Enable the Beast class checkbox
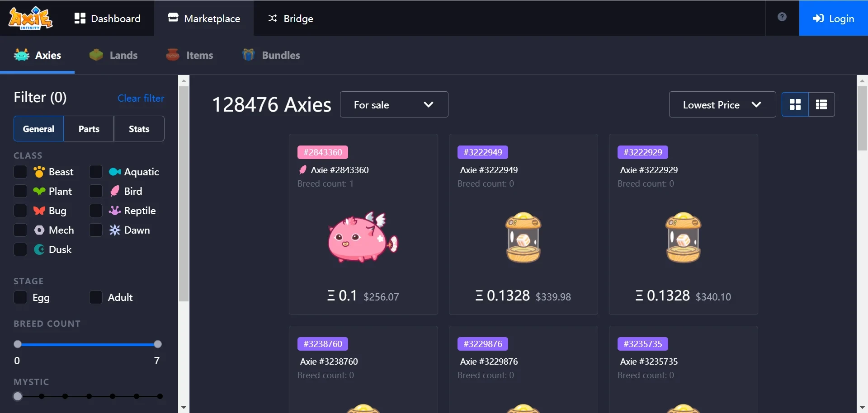Image resolution: width=868 pixels, height=413 pixels. [20, 172]
